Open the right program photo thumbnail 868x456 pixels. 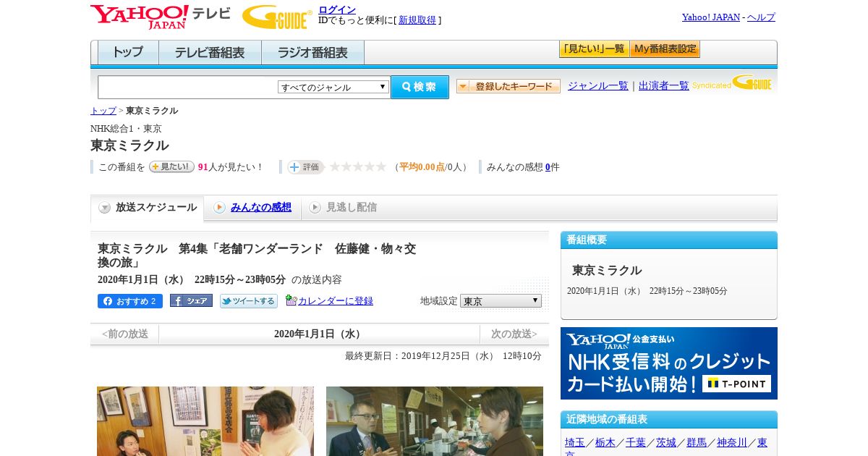(435, 421)
